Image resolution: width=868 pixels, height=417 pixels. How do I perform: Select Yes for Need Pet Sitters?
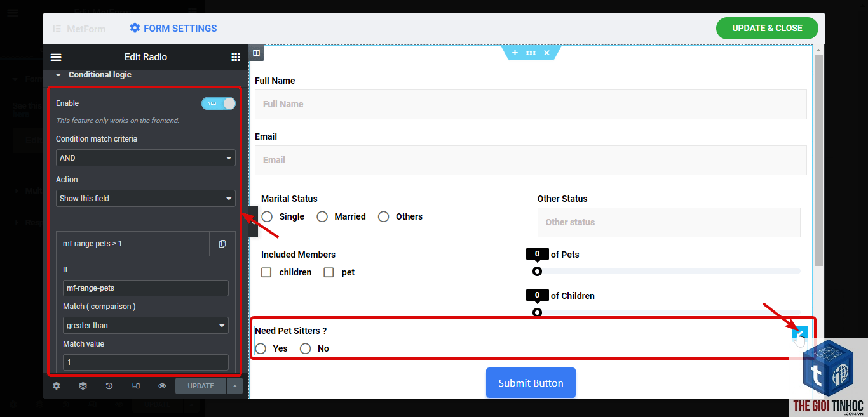(x=261, y=348)
